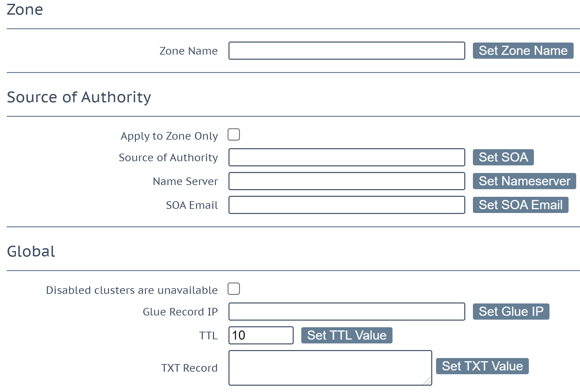Click the Set Zone Name button
The image size is (580, 392).
(x=523, y=51)
